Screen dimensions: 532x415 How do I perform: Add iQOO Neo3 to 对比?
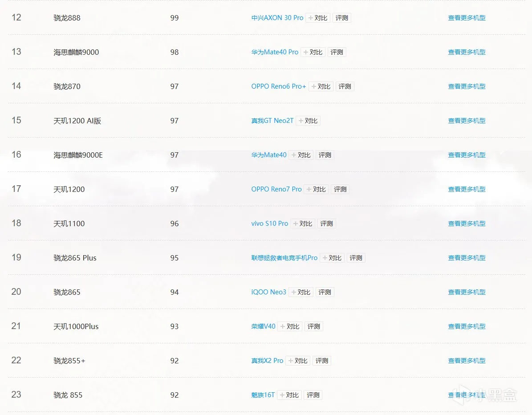[301, 292]
